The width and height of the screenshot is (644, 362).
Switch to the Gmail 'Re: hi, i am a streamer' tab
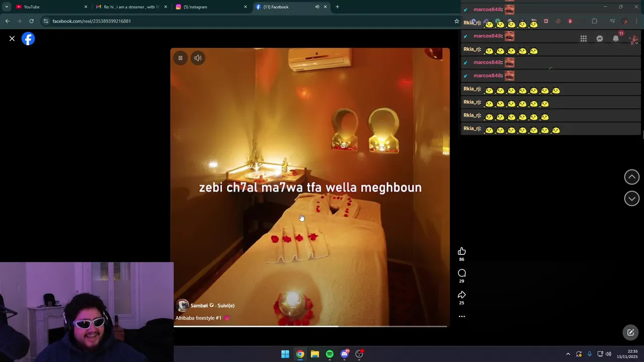click(x=131, y=7)
